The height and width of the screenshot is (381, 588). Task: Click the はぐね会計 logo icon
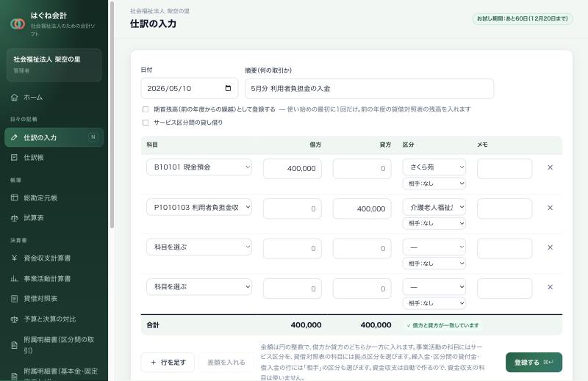click(18, 23)
